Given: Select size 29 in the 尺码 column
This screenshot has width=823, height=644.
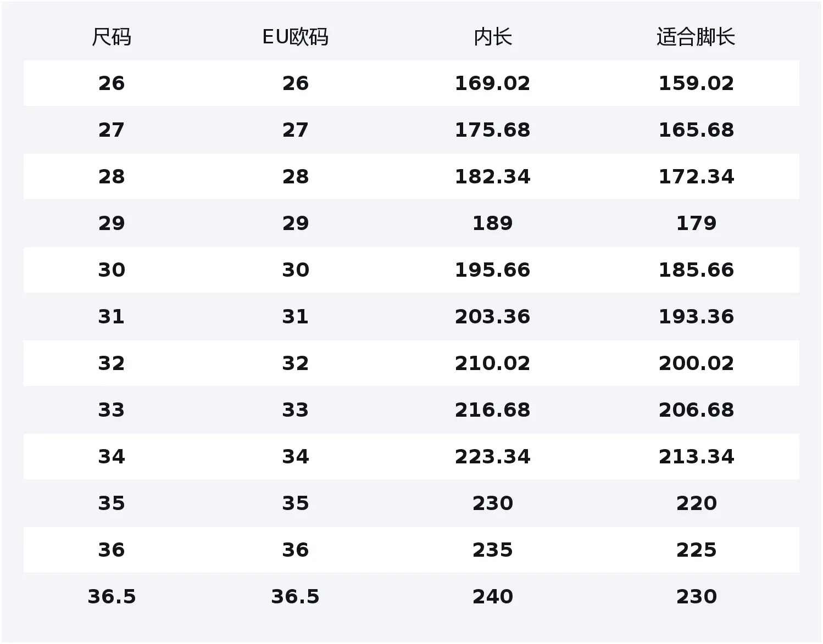Looking at the screenshot, I should point(112,223).
